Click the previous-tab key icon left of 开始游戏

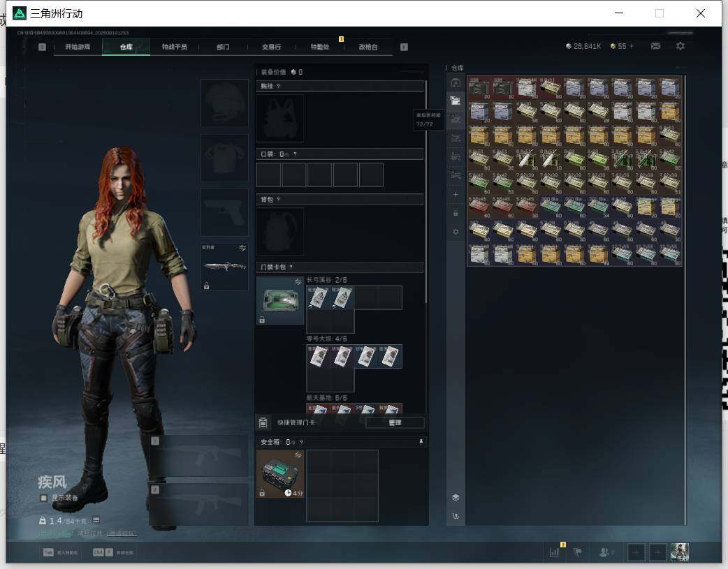coord(42,47)
